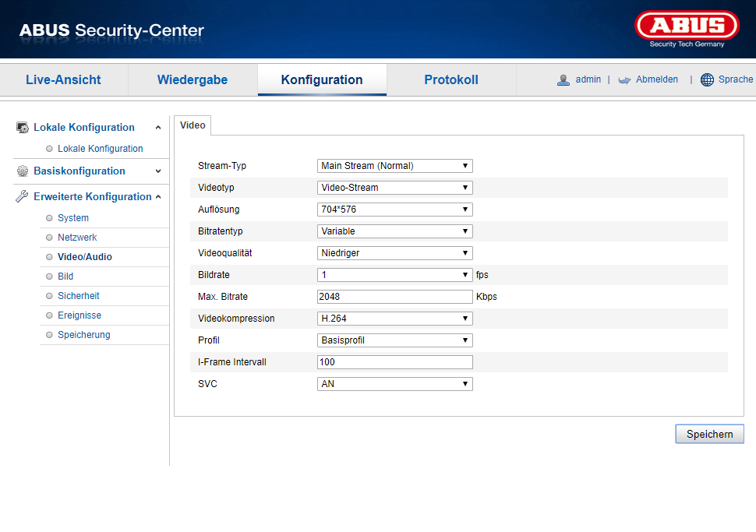Click the Max. Bitrate input field
Viewport: 756px width, 532px height.
pos(394,297)
